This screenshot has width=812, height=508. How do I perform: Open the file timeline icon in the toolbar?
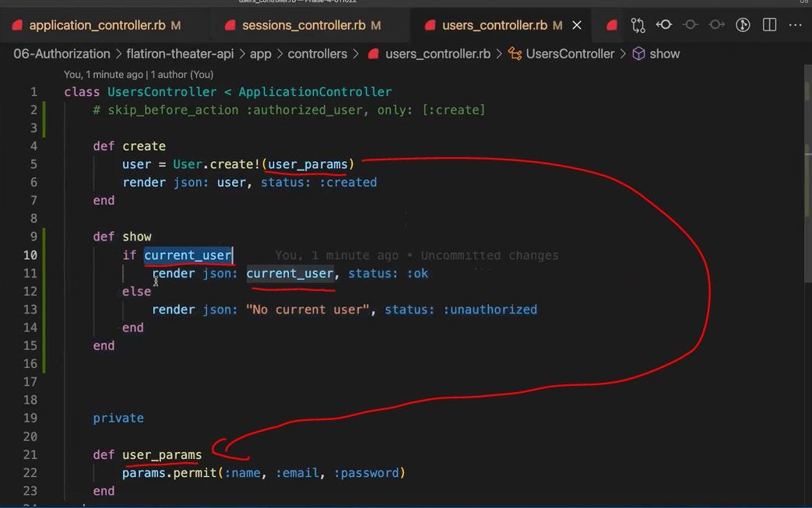click(743, 25)
